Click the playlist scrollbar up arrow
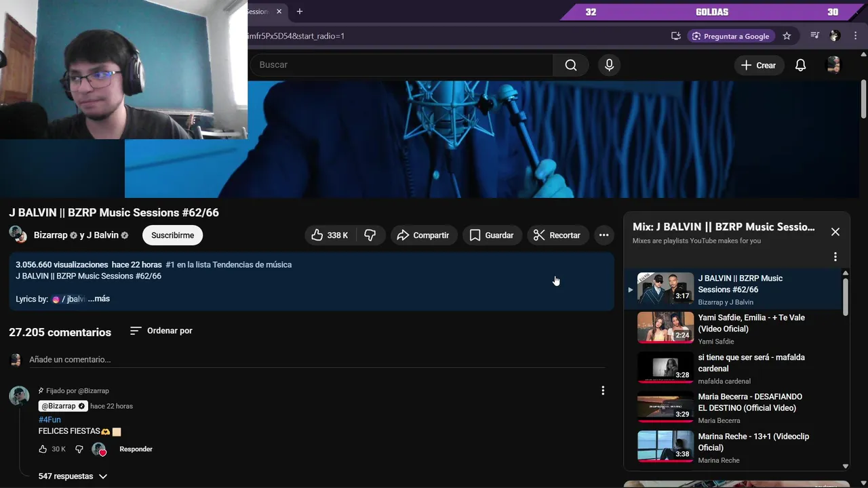Screen dimensions: 868x488 point(845,273)
